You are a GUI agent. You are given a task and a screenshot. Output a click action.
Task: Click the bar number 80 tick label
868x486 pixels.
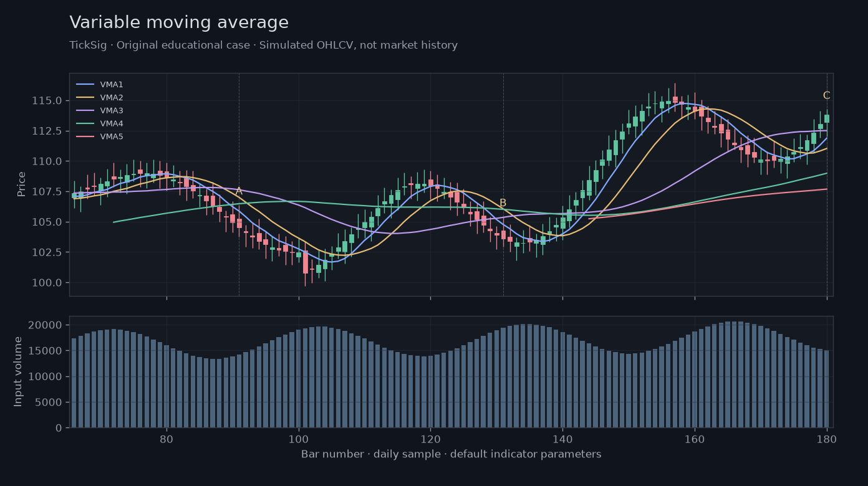point(166,439)
